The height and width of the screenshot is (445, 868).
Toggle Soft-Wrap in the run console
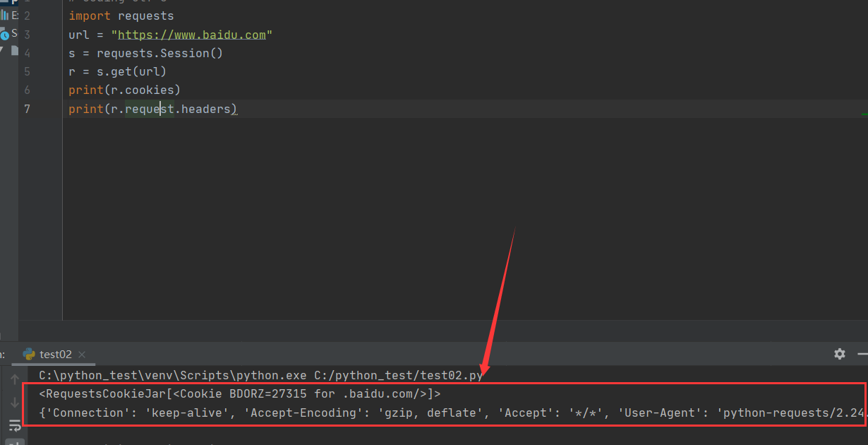[13, 426]
